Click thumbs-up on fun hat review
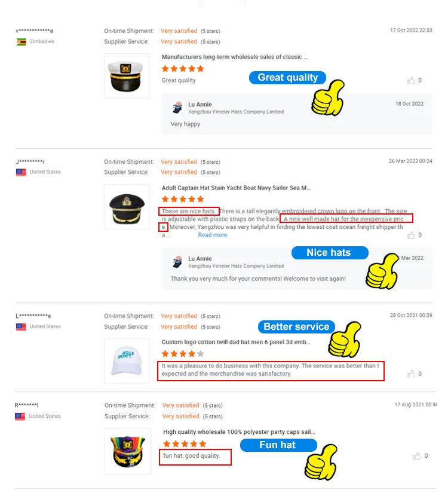448x502 pixels. click(x=417, y=456)
